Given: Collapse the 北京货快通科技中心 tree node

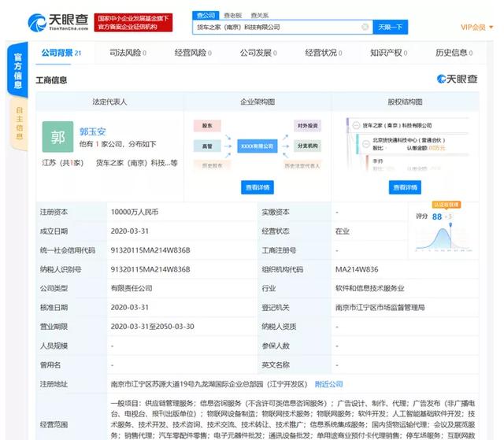Looking at the screenshot, I should tap(365, 144).
